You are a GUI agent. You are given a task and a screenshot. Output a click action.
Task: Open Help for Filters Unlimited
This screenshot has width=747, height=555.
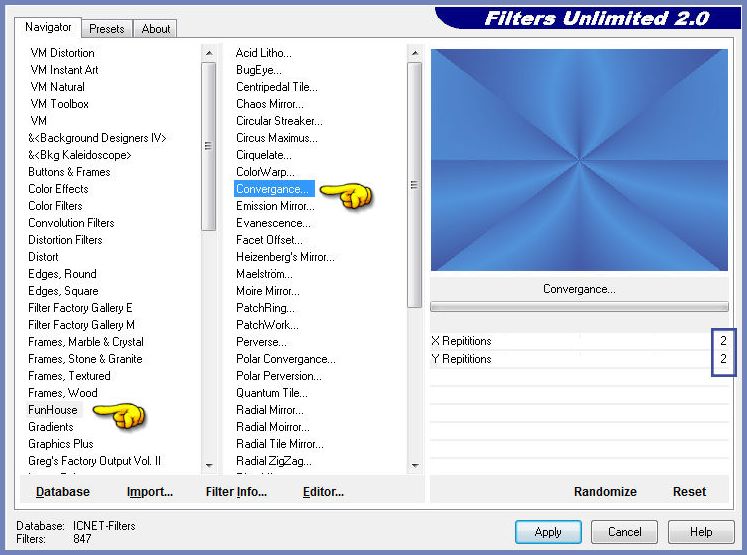[701, 532]
